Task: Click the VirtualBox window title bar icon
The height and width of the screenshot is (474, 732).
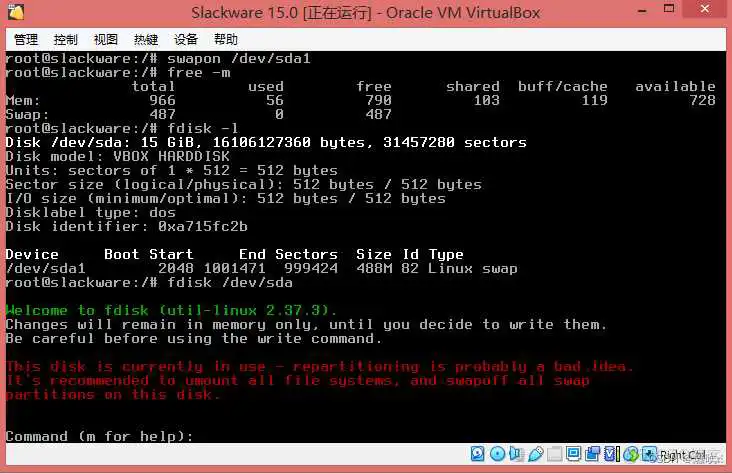Action: 15,13
